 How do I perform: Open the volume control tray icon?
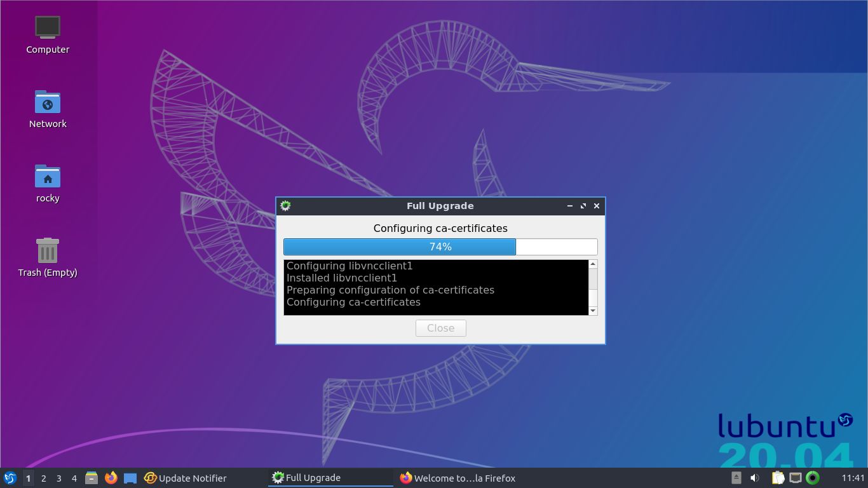pyautogui.click(x=755, y=478)
